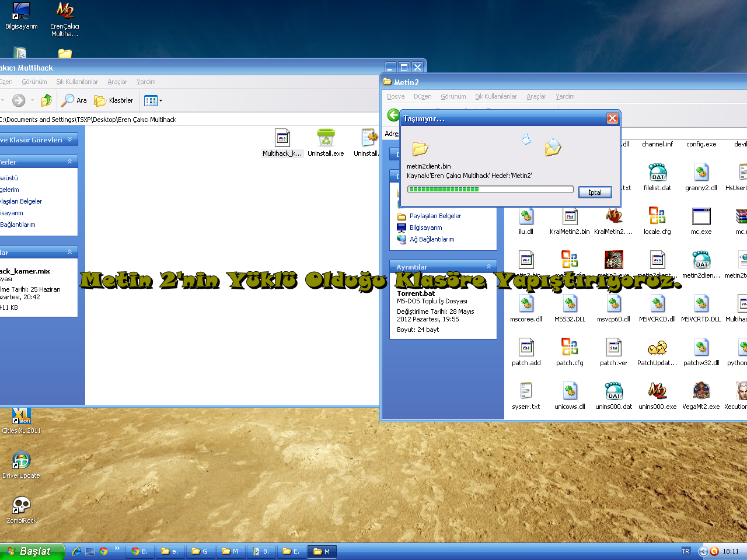Screen dimensions: 747x560
Task: Open the Başlat start button
Action: coord(32,551)
